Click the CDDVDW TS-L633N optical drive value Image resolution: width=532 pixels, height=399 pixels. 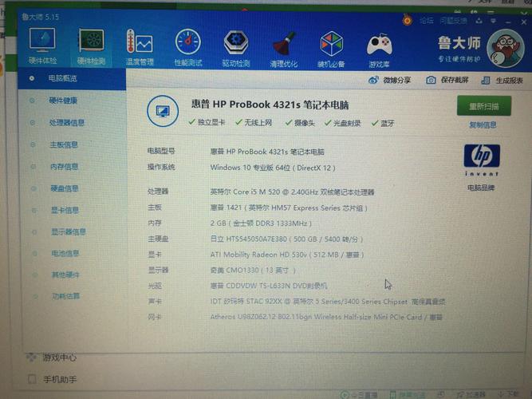click(269, 286)
